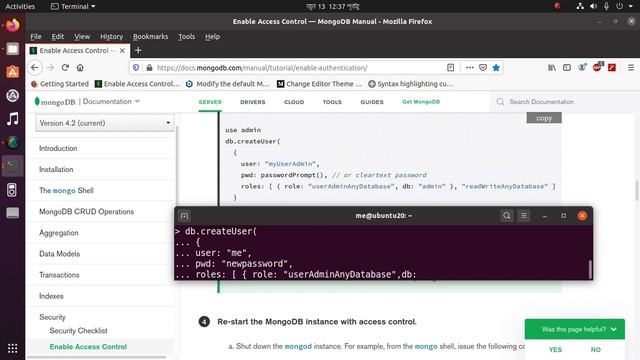Click the Get MongoDB link
This screenshot has width=640, height=360.
pos(421,102)
